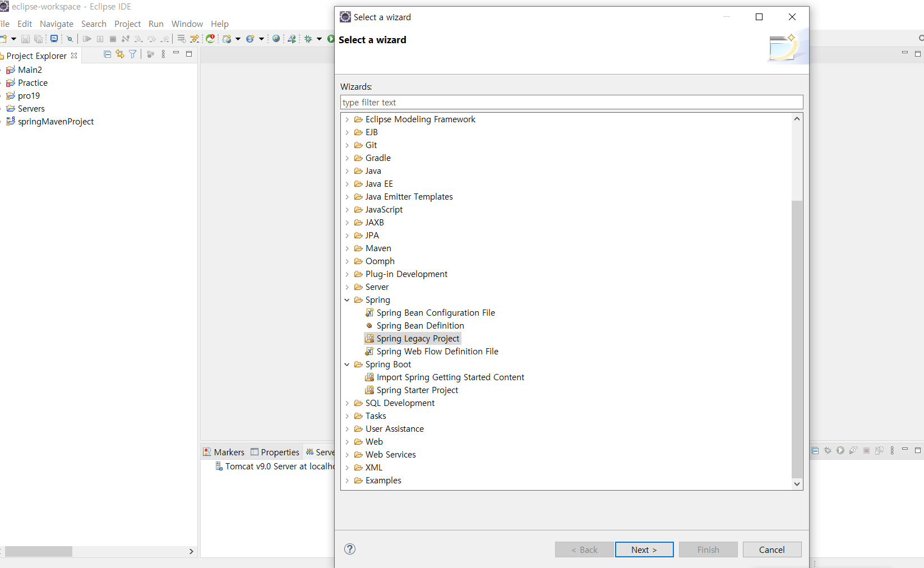Switch to the Markers tab
924x568 pixels.
(x=224, y=452)
